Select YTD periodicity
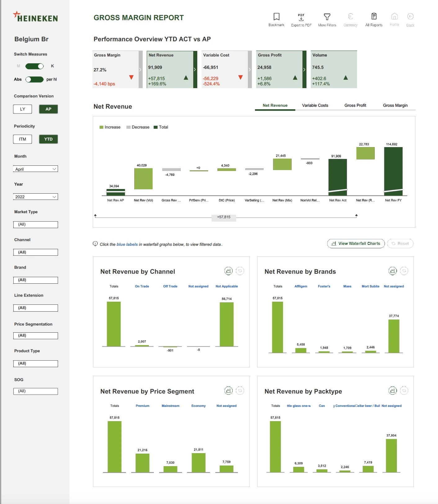Image resolution: width=438 pixels, height=504 pixels. [x=48, y=139]
